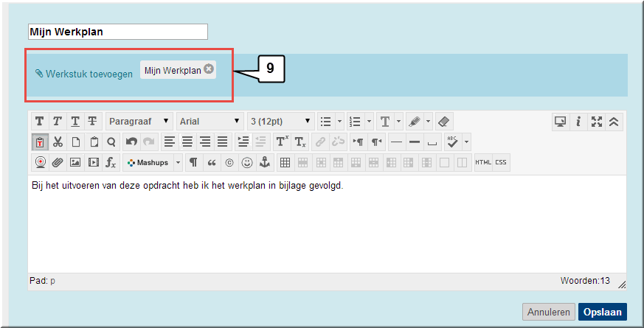Screen dimensions: 644x328
Task: Align text to the left
Action: [x=169, y=142]
